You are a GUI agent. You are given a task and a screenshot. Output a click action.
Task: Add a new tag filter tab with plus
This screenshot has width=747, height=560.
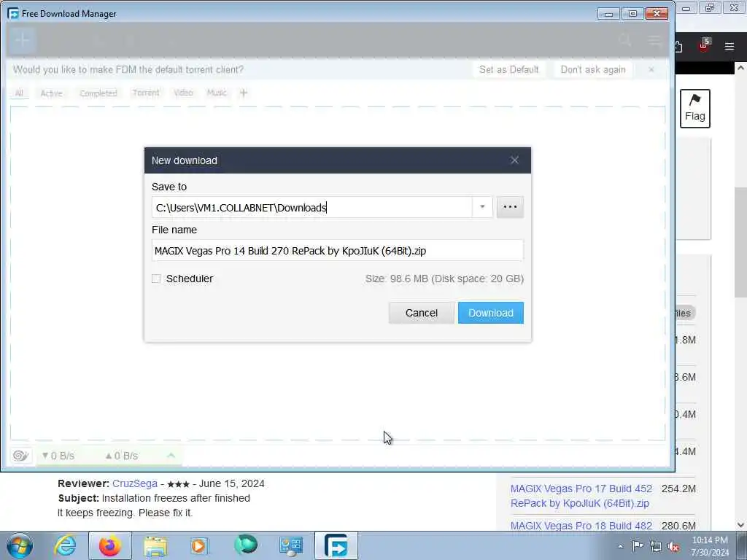point(244,93)
